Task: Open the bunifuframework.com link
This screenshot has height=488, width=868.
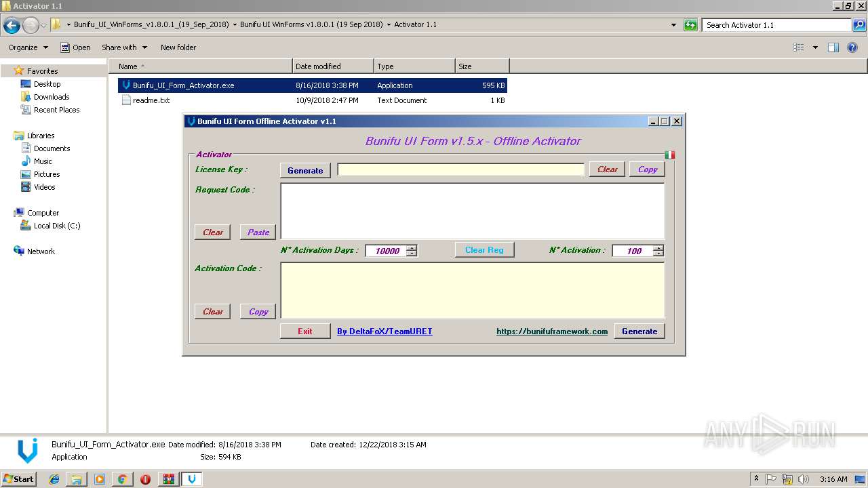Action: point(552,331)
